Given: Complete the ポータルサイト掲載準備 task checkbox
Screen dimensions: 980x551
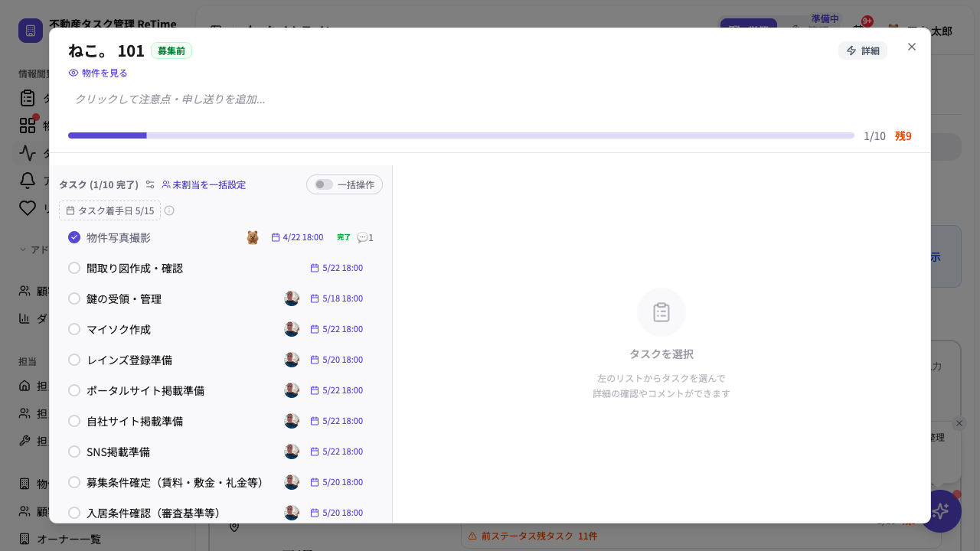Looking at the screenshot, I should coord(74,390).
